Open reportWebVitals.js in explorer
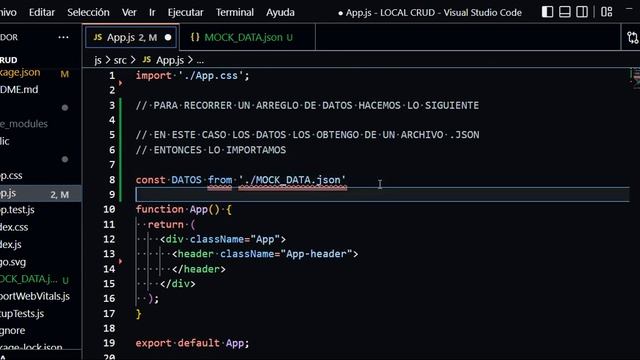Image resolution: width=640 pixels, height=360 pixels. [x=35, y=296]
